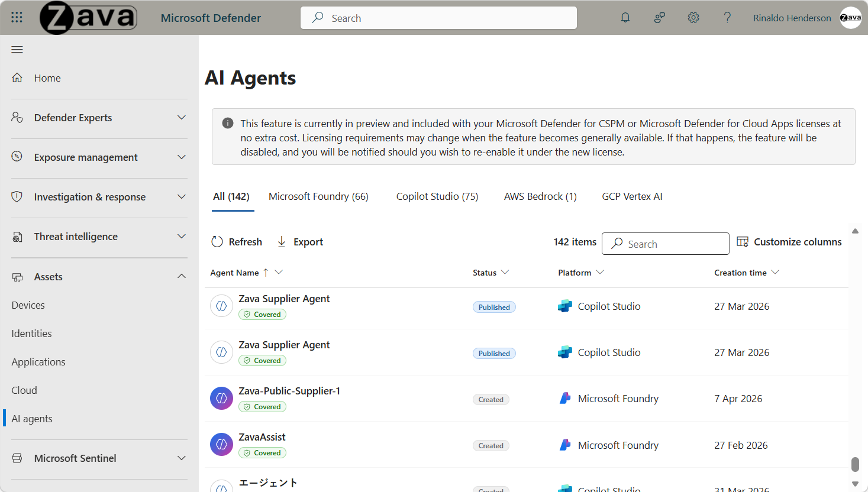Open the community people icon in the header
868x492 pixels.
[660, 18]
